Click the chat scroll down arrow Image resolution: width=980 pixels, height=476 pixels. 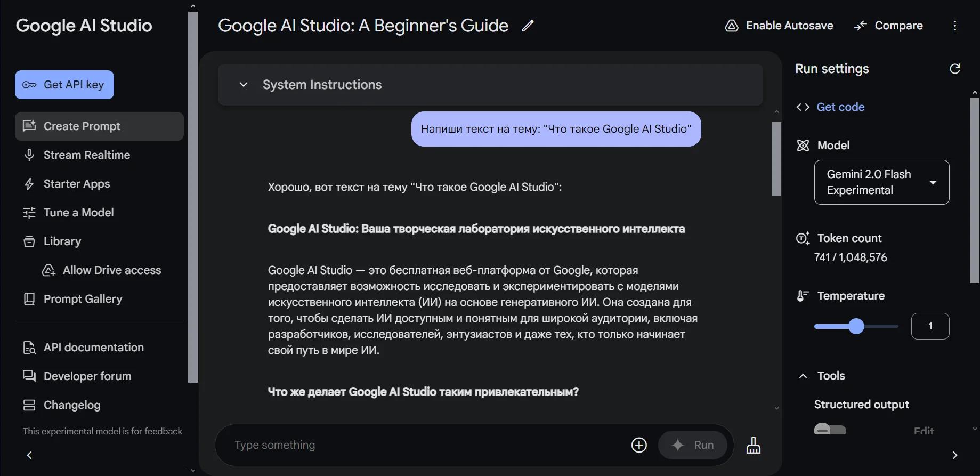pos(776,408)
